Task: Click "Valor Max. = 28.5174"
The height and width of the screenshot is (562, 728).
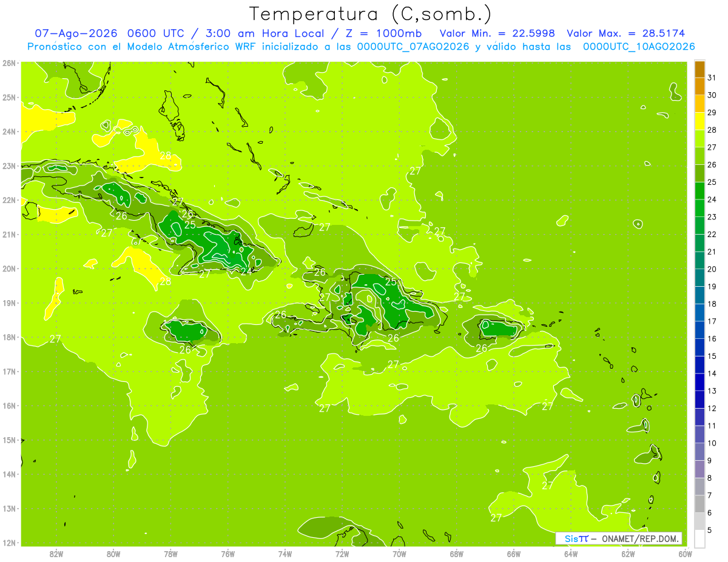Action: [x=626, y=33]
